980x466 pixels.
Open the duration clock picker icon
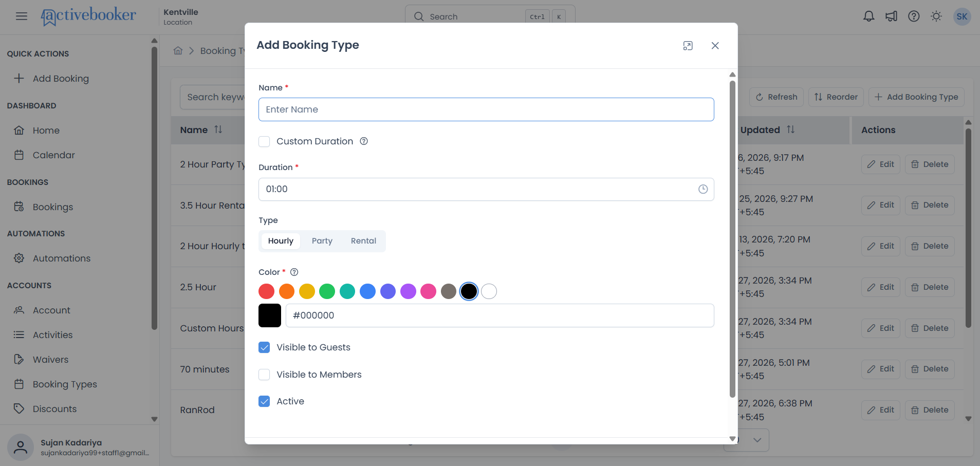(703, 189)
